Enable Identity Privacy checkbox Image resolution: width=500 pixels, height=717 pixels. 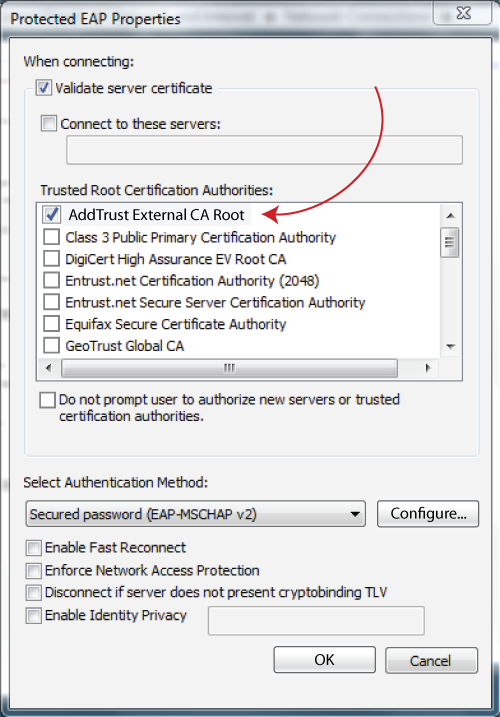33,615
